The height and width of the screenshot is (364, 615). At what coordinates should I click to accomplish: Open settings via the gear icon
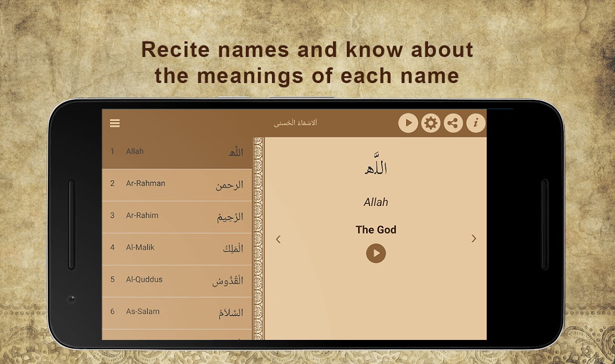pyautogui.click(x=430, y=123)
